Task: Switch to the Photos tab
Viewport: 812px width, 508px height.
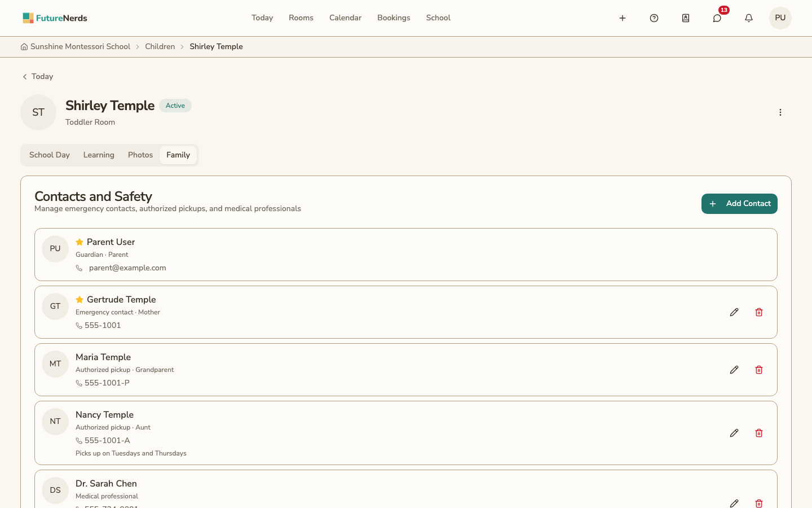Action: coord(140,155)
